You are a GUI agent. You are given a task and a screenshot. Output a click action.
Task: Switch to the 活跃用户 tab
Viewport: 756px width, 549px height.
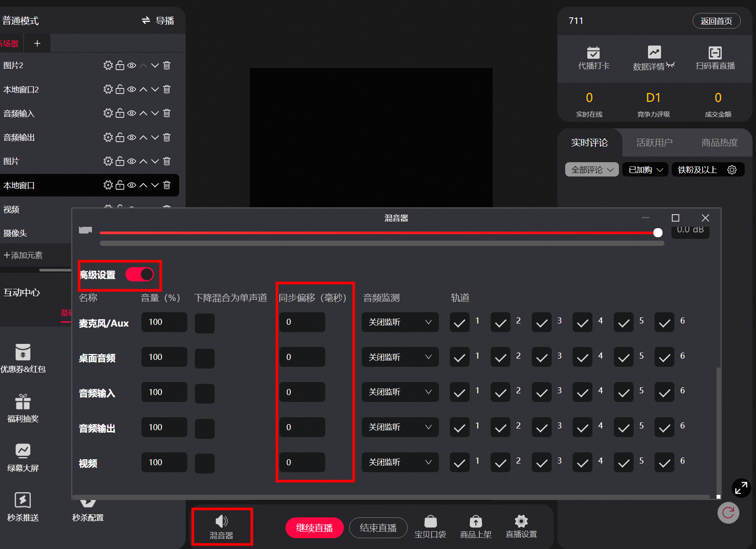pos(655,143)
